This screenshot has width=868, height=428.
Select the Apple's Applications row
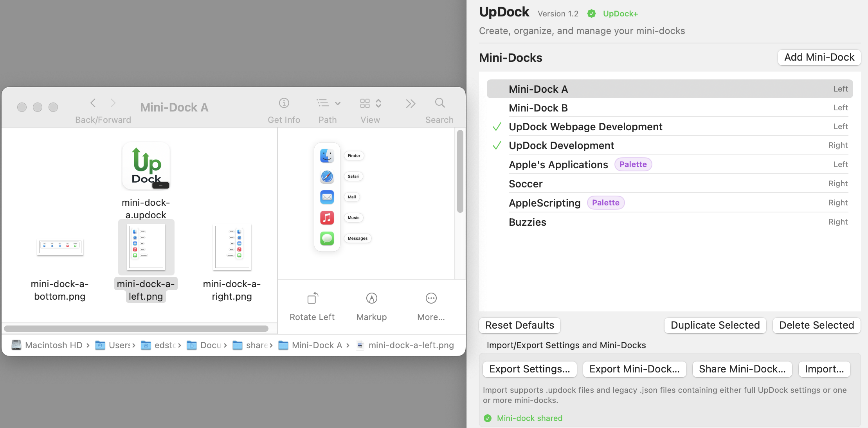tap(670, 164)
